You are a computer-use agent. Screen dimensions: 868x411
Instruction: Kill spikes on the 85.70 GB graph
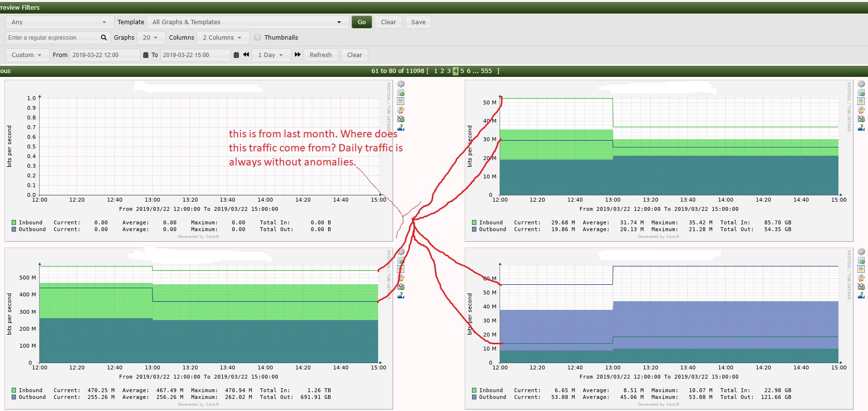click(x=861, y=127)
